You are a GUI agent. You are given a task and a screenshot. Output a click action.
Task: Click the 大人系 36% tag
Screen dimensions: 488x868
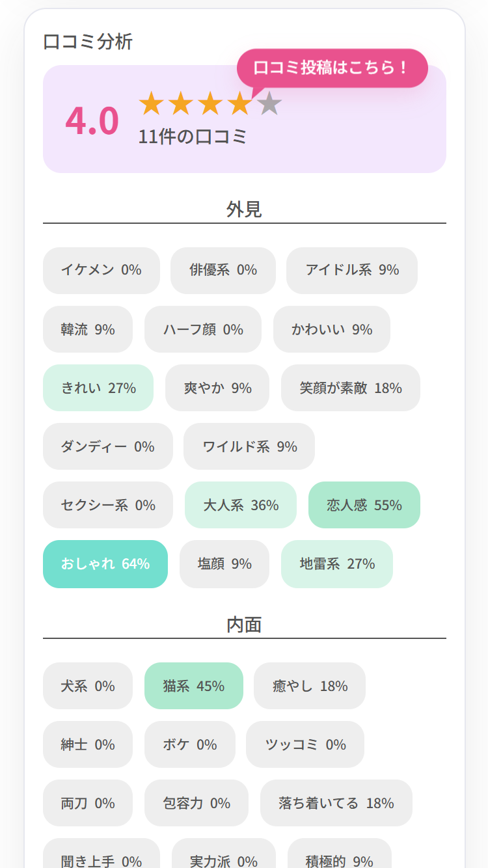pos(240,505)
